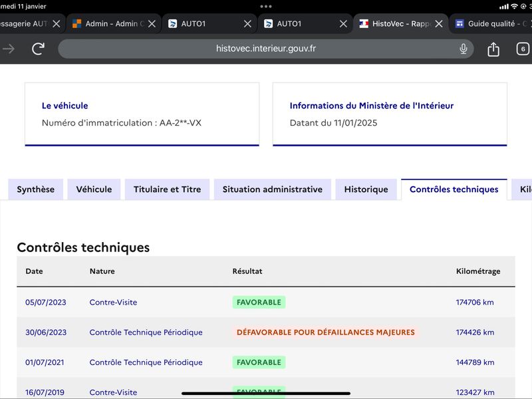Open the Historique tab

366,190
